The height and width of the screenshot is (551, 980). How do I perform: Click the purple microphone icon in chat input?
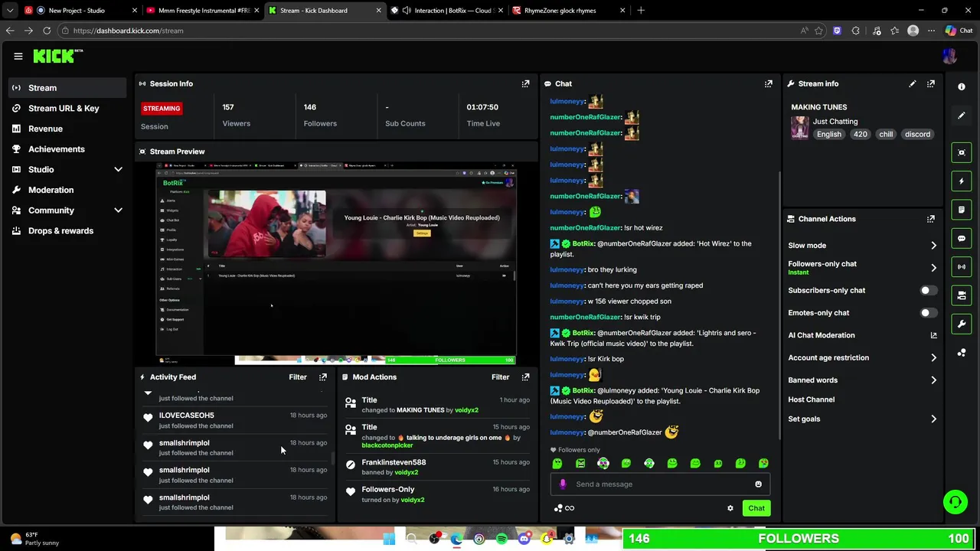pyautogui.click(x=563, y=484)
